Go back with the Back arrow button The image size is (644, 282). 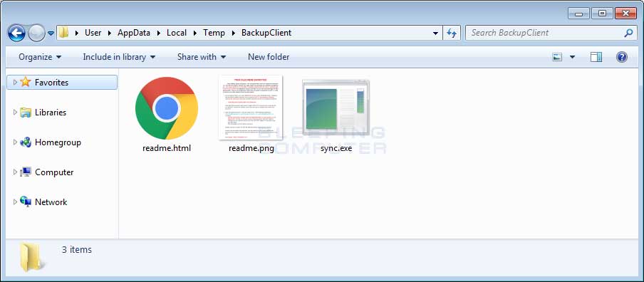[16, 33]
